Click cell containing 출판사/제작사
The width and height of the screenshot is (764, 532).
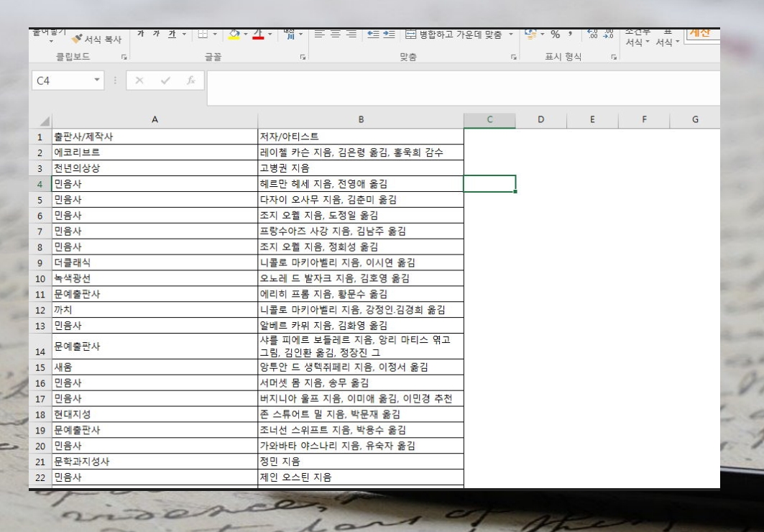pos(155,137)
